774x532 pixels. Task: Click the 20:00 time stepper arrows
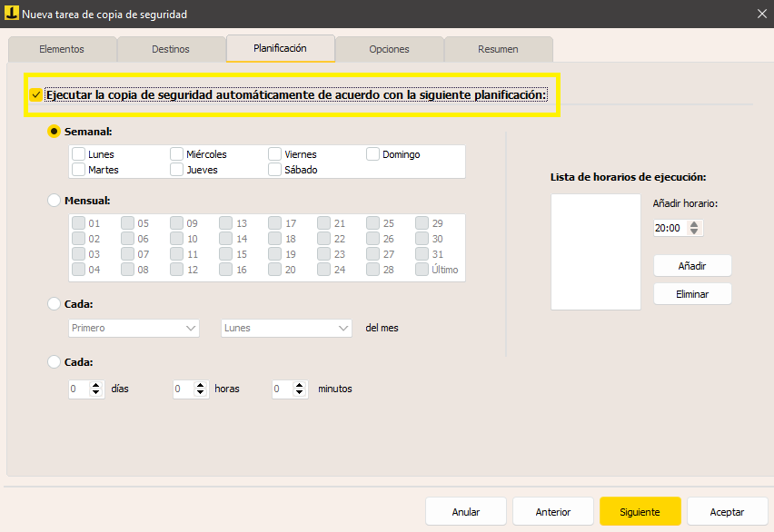click(694, 229)
